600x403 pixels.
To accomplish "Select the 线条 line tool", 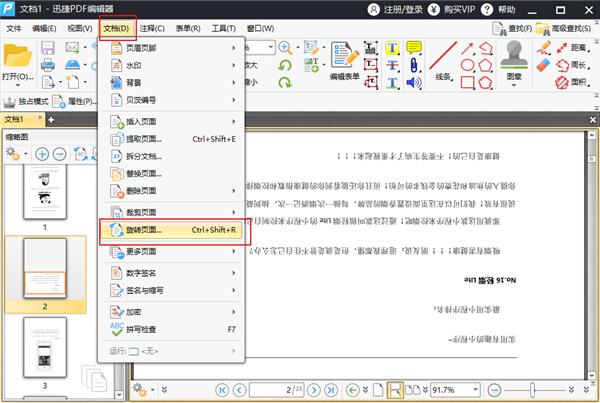I will click(x=443, y=60).
